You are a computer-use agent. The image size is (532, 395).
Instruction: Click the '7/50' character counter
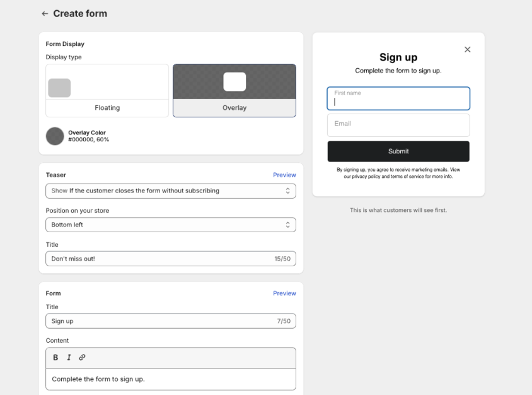click(x=284, y=321)
